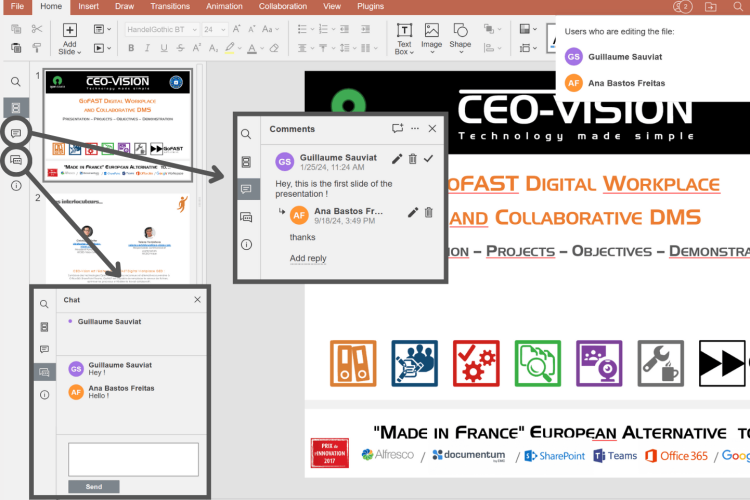
Task: Click the Cut scissors icon in the toolbar
Action: [x=37, y=29]
